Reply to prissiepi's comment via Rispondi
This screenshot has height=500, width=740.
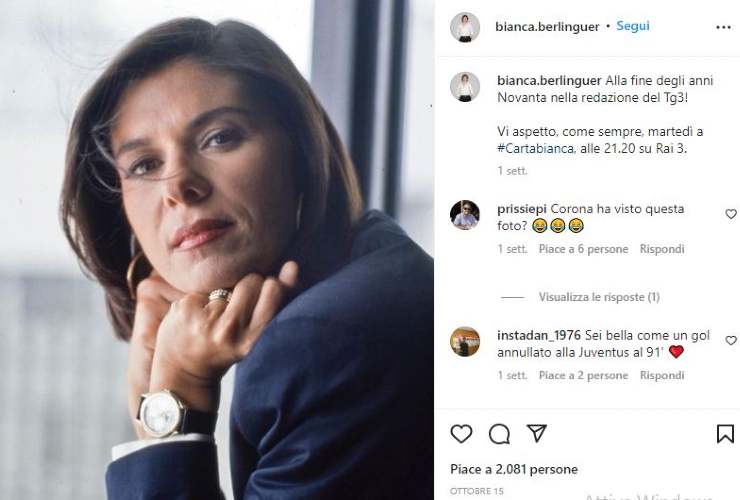[x=662, y=249]
